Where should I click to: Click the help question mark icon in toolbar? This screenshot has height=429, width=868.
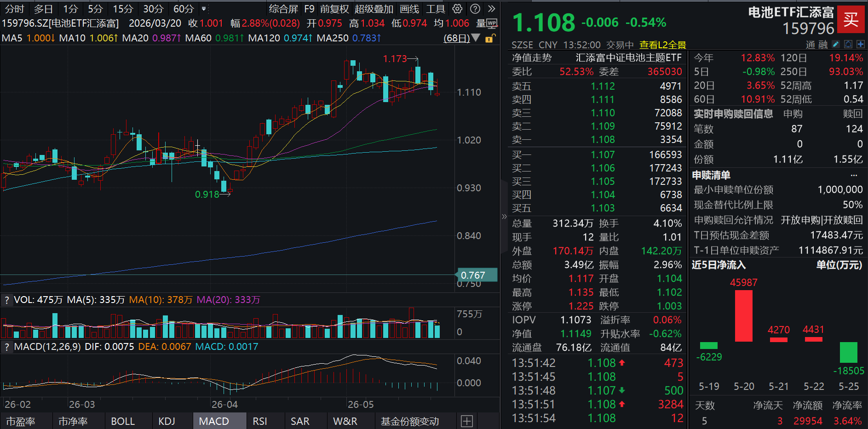[475, 9]
